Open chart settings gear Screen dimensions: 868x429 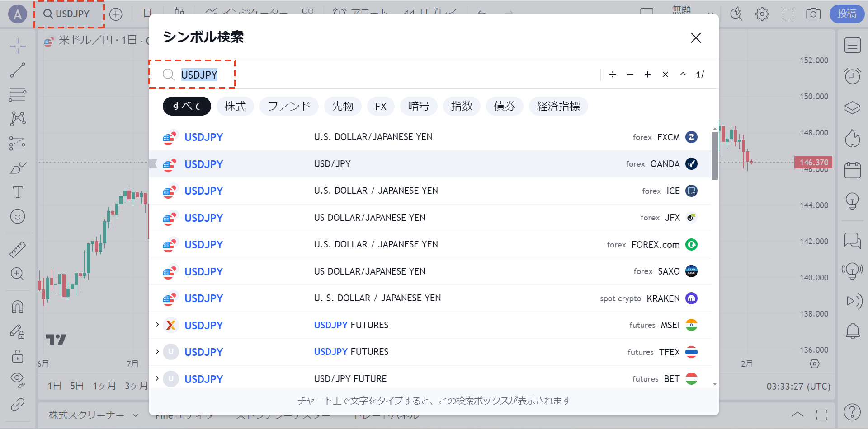click(762, 14)
